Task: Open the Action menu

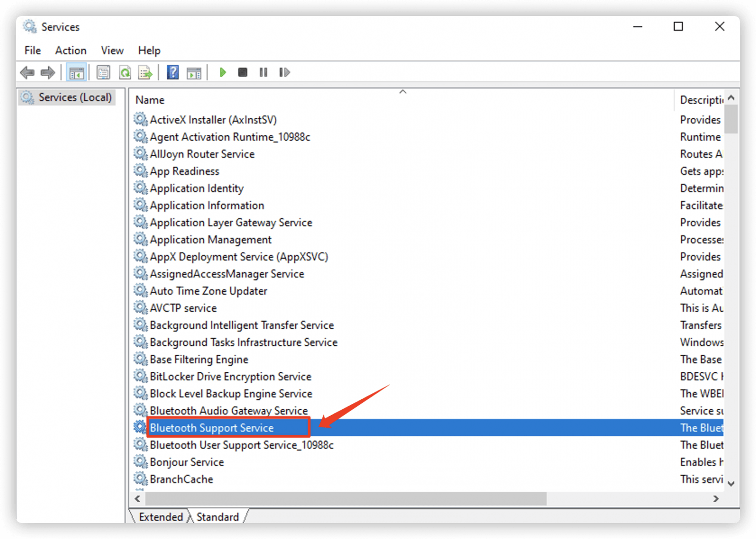Action: pos(70,50)
